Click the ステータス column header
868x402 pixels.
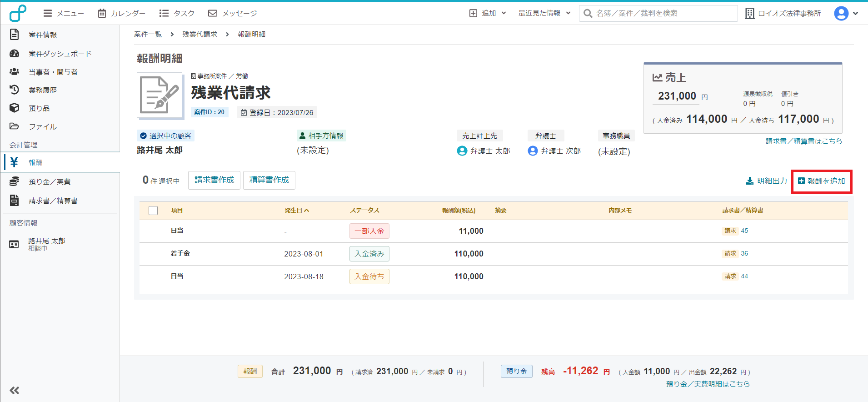(364, 210)
